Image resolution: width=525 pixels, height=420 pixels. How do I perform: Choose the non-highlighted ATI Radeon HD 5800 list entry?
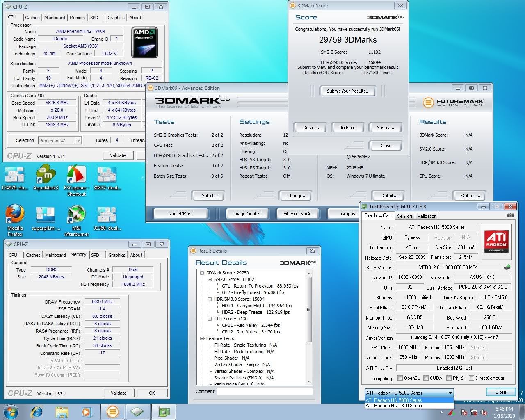(x=409, y=405)
